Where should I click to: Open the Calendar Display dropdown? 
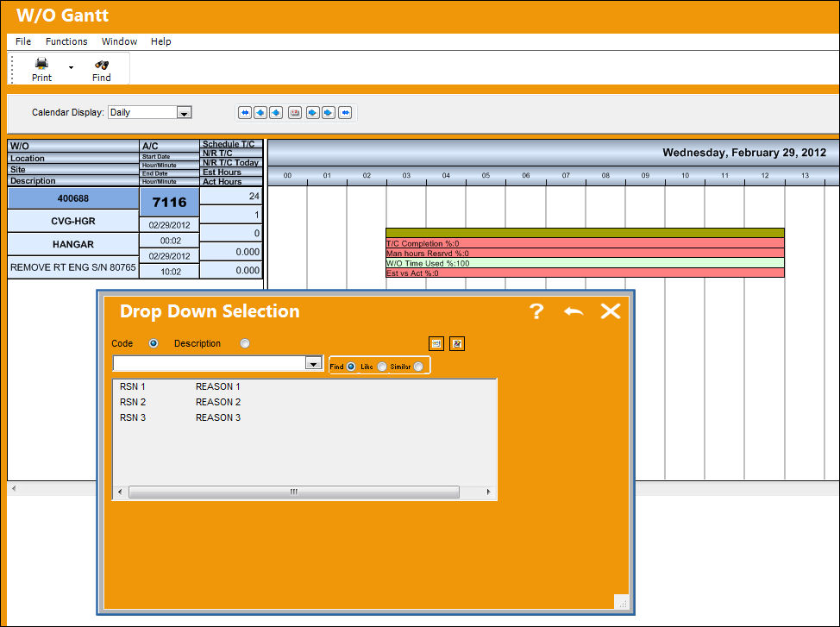tap(185, 112)
